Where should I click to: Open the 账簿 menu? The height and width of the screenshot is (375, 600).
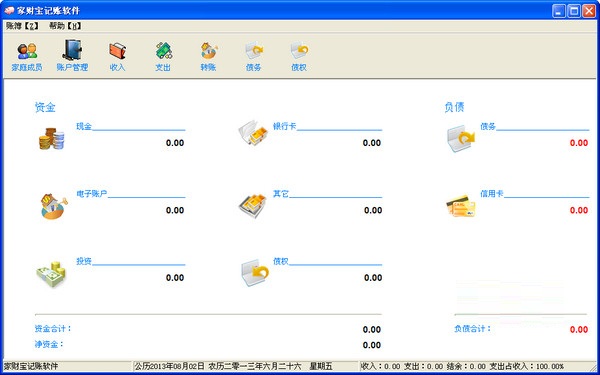pyautogui.click(x=23, y=26)
